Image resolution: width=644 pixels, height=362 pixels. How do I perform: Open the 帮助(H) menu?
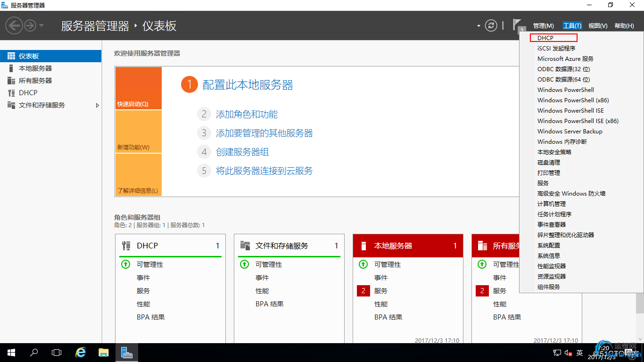(624, 26)
